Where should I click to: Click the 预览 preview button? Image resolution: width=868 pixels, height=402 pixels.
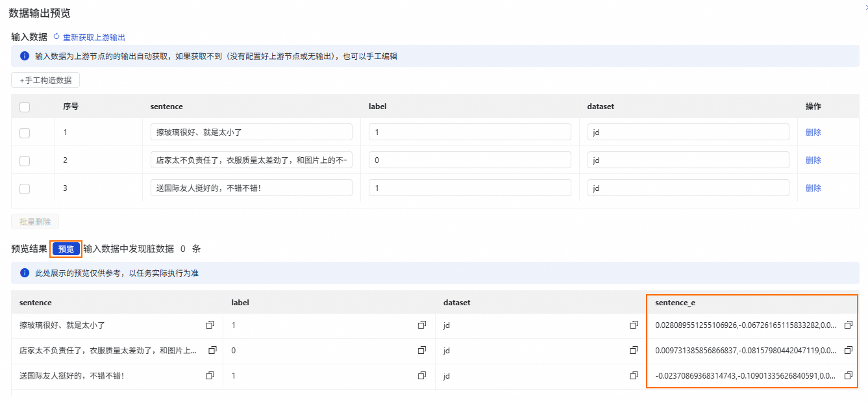coord(66,249)
